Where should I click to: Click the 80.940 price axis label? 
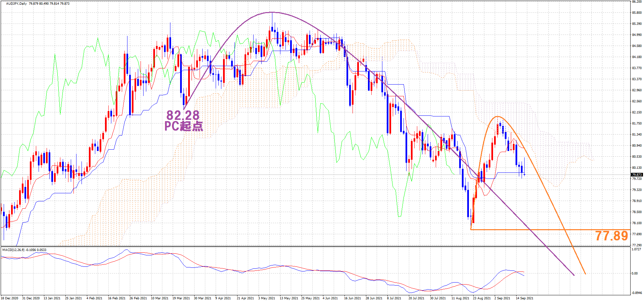pos(637,146)
